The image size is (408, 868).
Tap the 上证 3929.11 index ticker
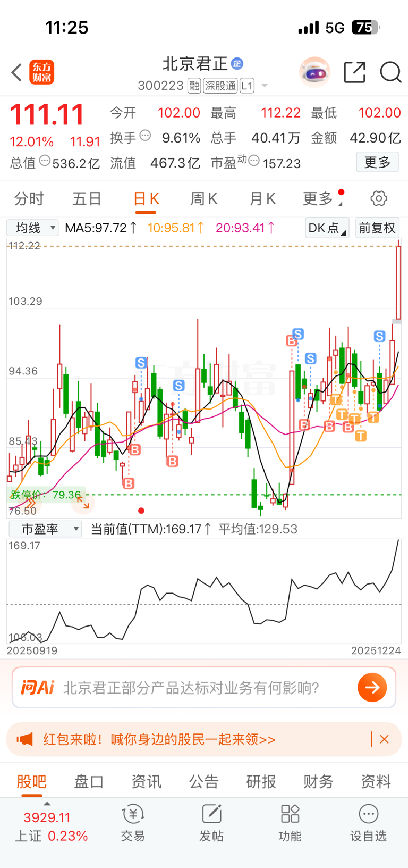tap(51, 827)
